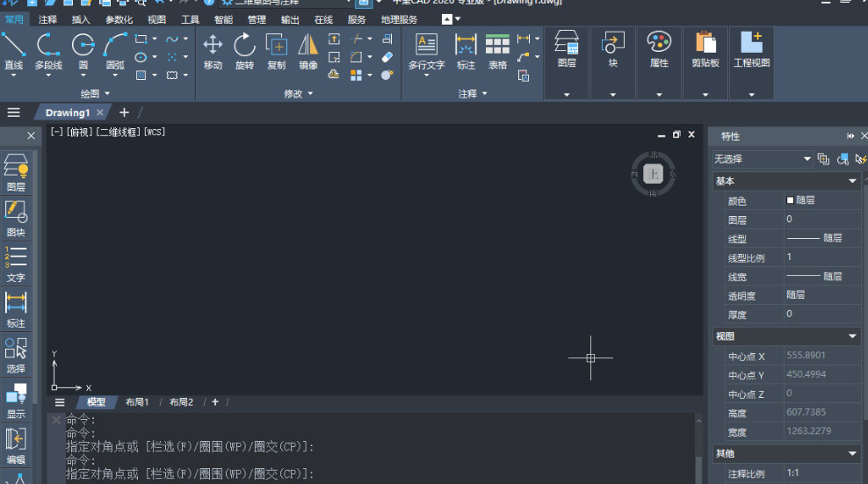Open the 插入 ribbon tab

click(81, 19)
